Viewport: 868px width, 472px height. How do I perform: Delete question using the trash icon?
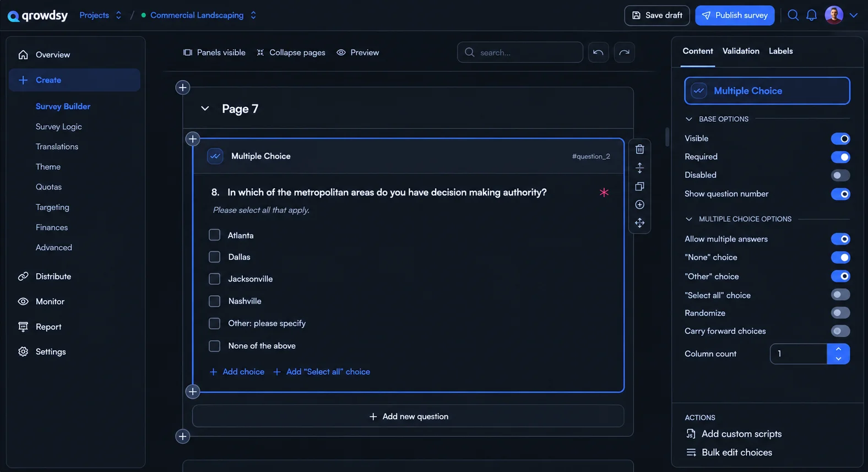point(639,149)
